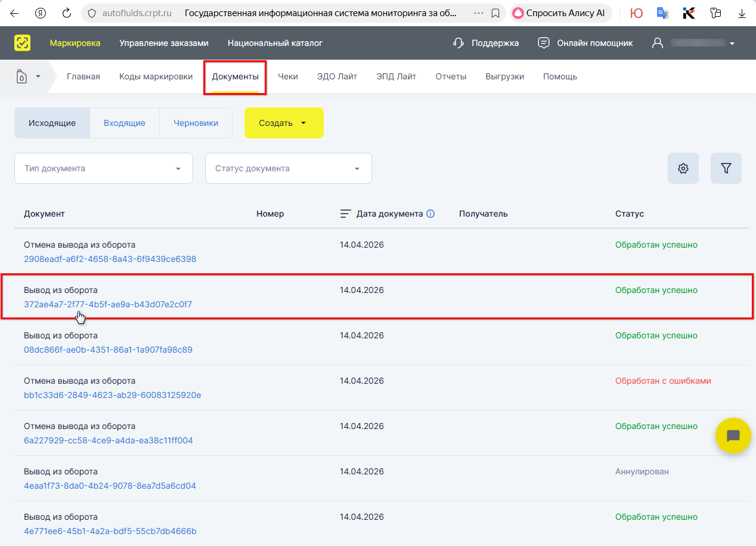
Task: Switch to the Входящие tab
Action: tap(125, 123)
